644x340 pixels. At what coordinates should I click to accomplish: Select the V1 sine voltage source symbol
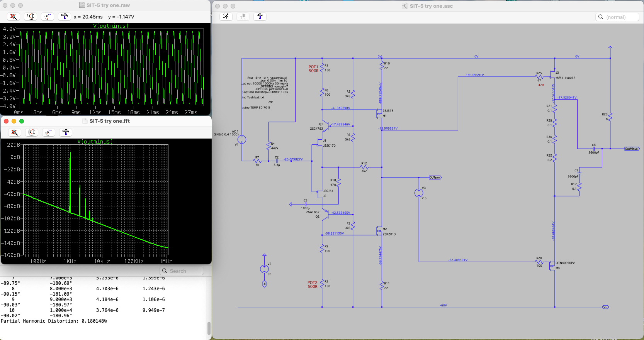tap(242, 140)
